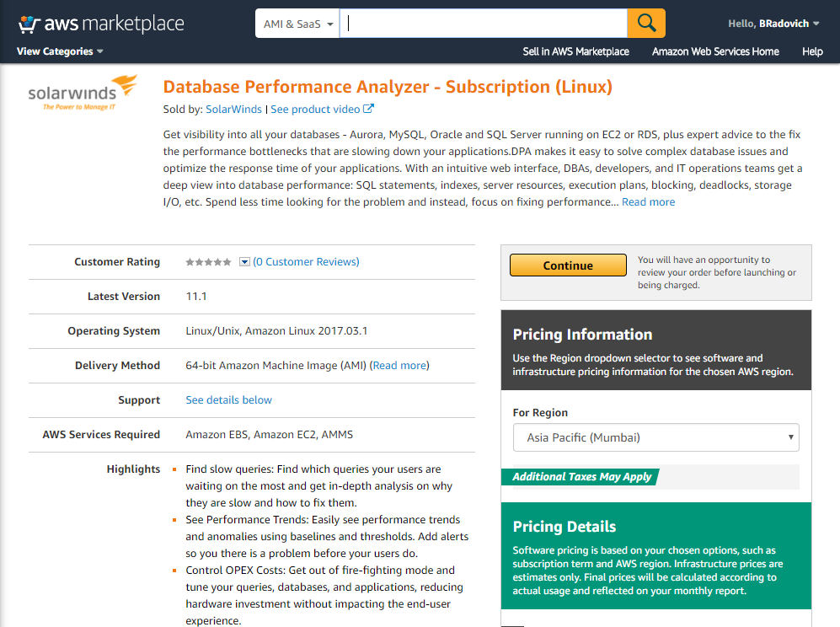The height and width of the screenshot is (627, 840).
Task: Click the SolarWinds company logo
Action: [x=82, y=94]
